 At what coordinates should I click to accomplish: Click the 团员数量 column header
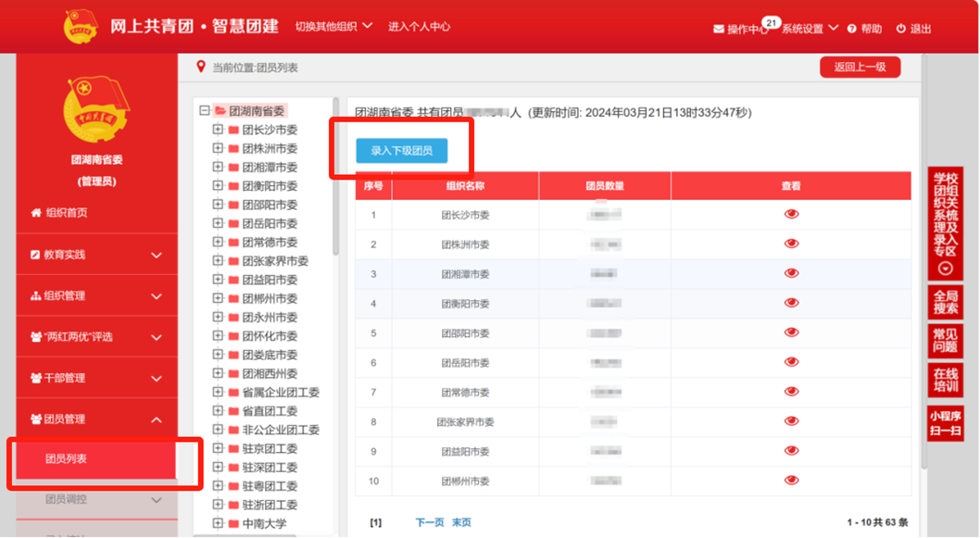(604, 185)
